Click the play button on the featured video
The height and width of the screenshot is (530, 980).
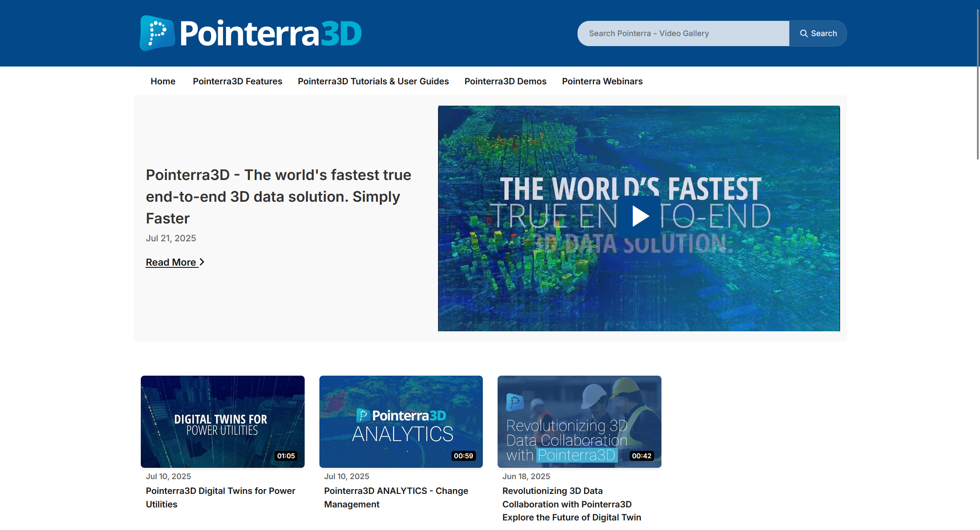pyautogui.click(x=638, y=216)
